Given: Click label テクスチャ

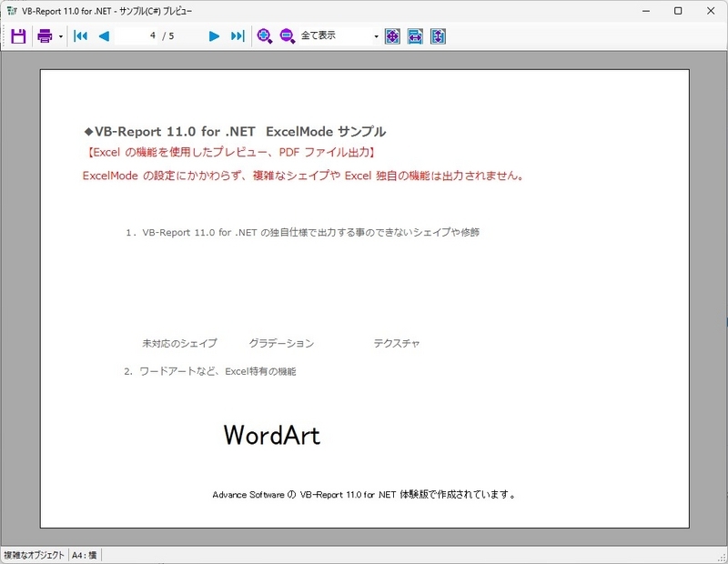Looking at the screenshot, I should click(397, 344).
